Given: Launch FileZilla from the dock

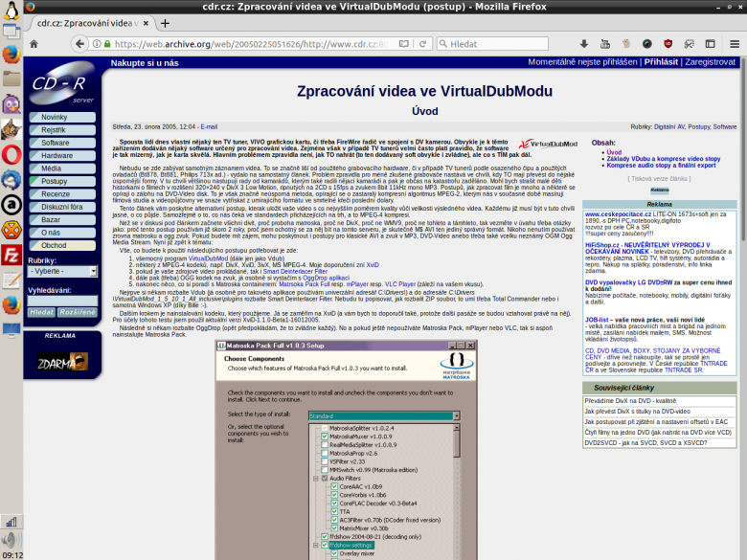Looking at the screenshot, I should pos(11,256).
